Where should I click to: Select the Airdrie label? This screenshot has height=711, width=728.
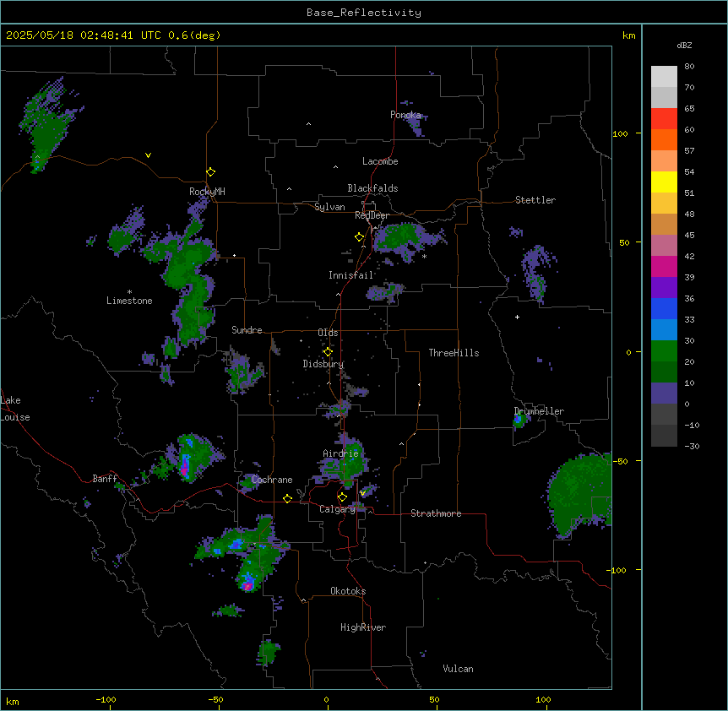(x=341, y=453)
